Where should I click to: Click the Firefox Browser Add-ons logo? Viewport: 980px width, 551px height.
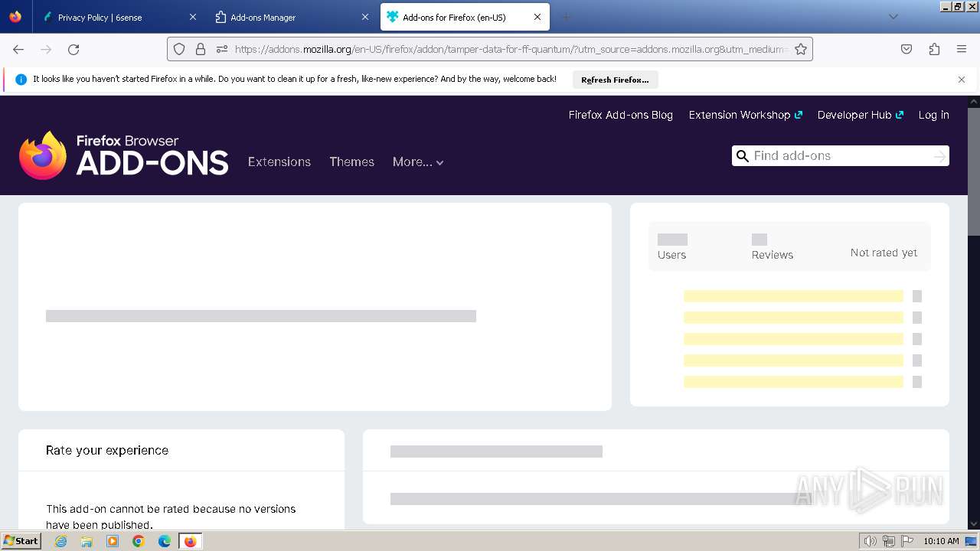[x=124, y=155]
